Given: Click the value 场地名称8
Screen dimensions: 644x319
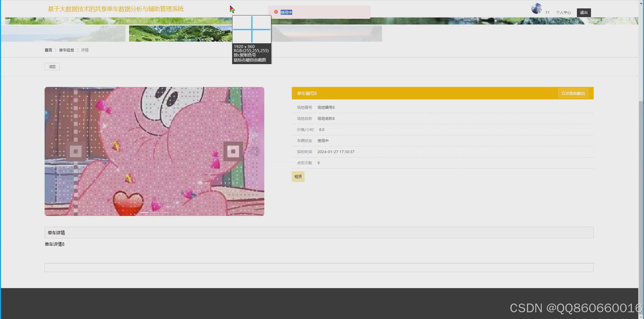Looking at the screenshot, I should pyautogui.click(x=326, y=119).
